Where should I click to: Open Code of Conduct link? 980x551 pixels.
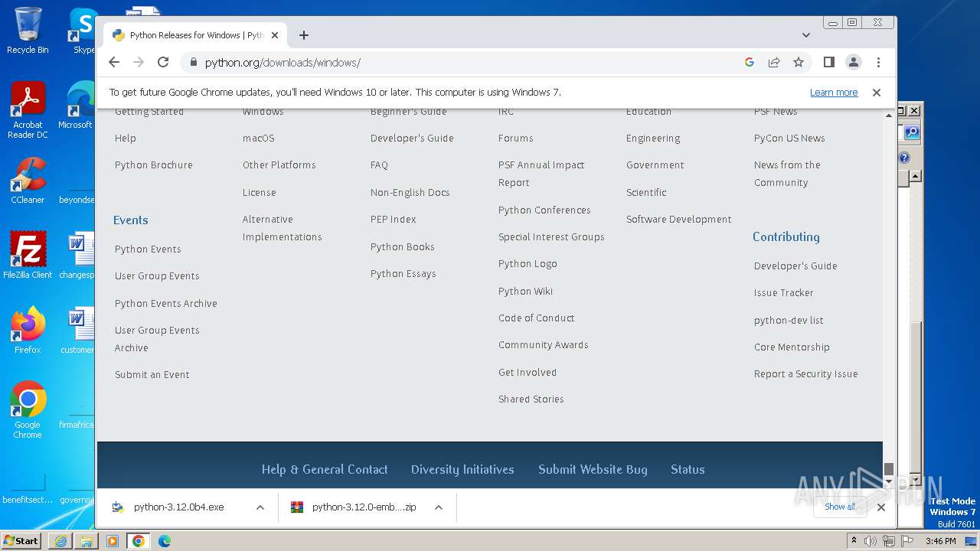pyautogui.click(x=537, y=318)
